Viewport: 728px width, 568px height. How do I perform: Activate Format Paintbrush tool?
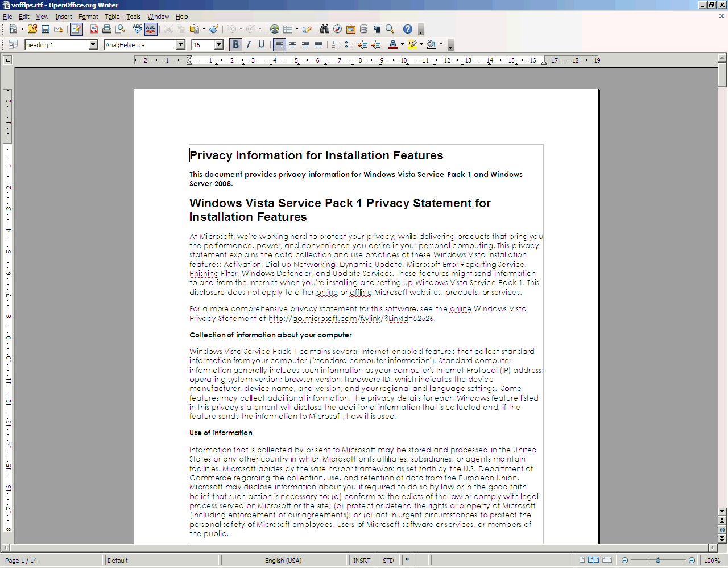point(214,29)
